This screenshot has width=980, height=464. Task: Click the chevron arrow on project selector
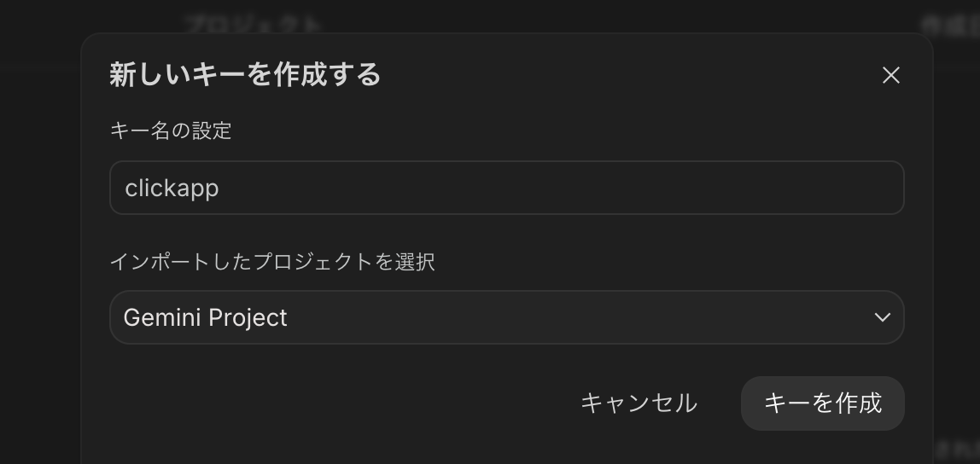tap(882, 317)
